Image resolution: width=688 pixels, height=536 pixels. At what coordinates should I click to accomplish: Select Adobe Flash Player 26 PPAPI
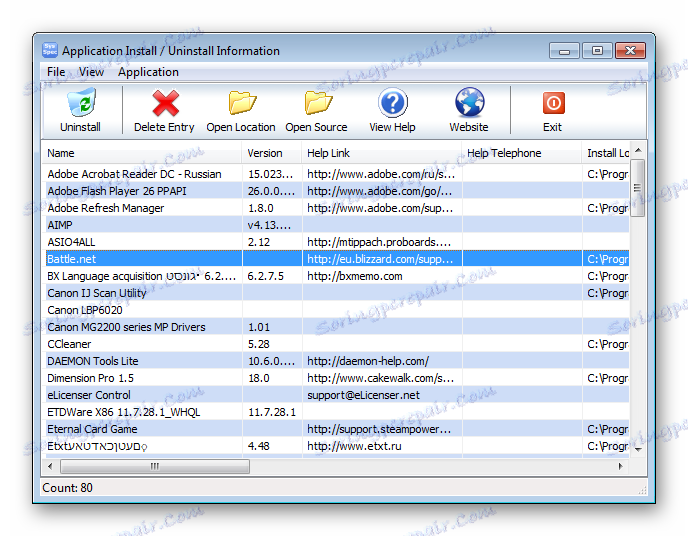336,191
